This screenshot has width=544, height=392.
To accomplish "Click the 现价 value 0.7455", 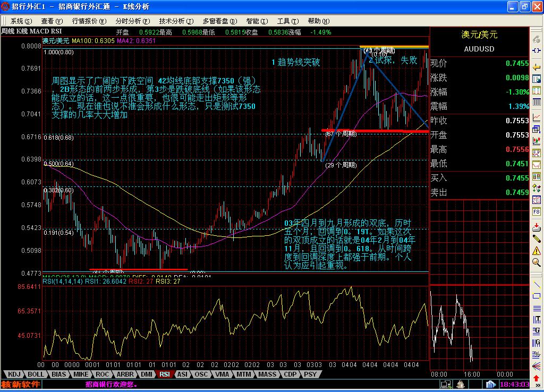I will click(517, 63).
